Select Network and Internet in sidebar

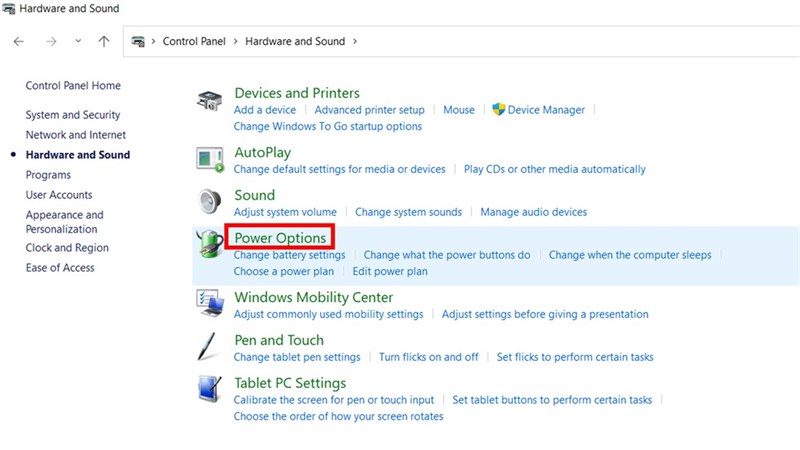point(76,135)
